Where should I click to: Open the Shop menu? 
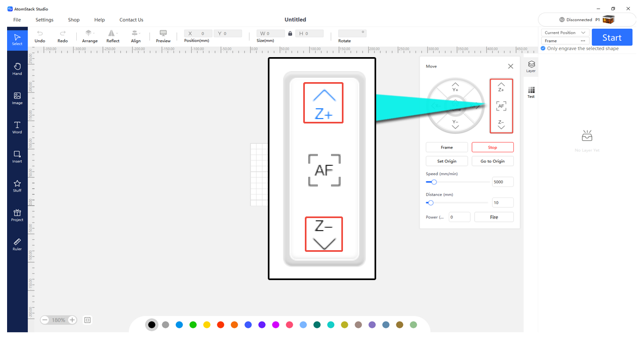click(x=74, y=20)
